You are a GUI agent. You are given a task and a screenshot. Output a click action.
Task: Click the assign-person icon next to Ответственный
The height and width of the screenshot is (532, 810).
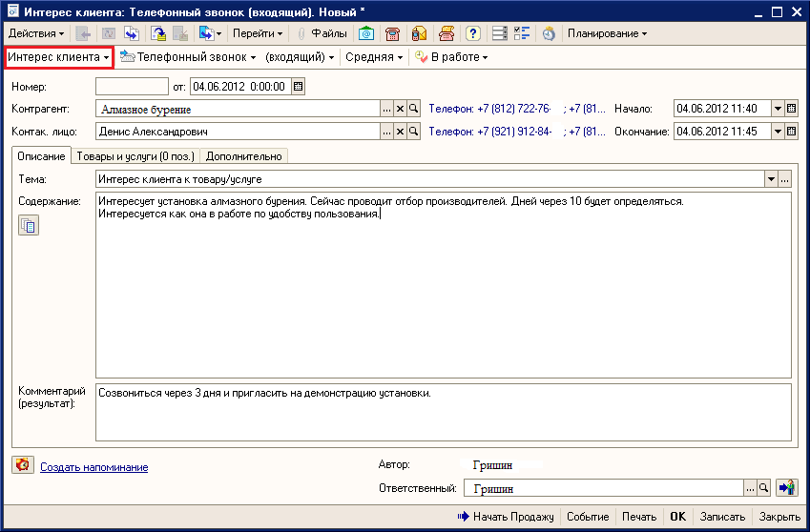pos(787,487)
